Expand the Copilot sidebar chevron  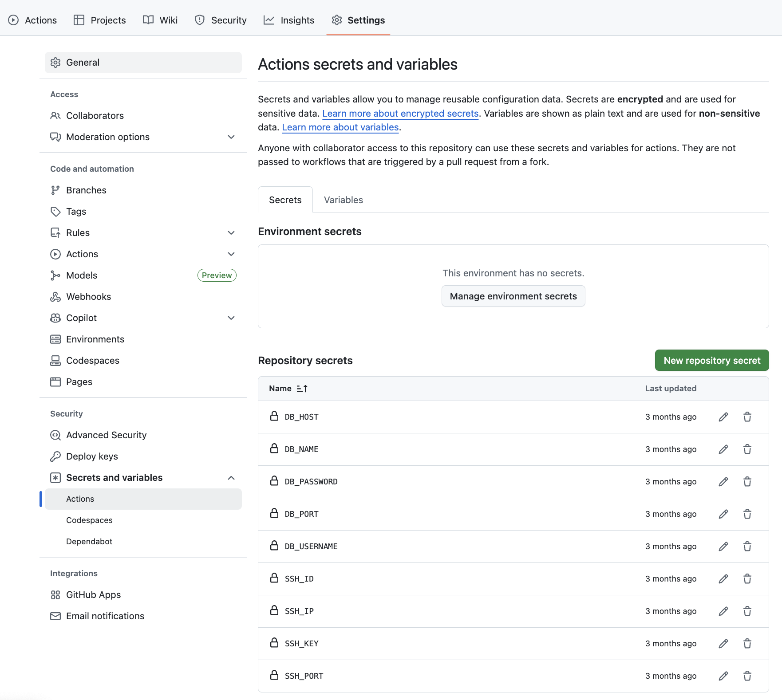pyautogui.click(x=231, y=318)
